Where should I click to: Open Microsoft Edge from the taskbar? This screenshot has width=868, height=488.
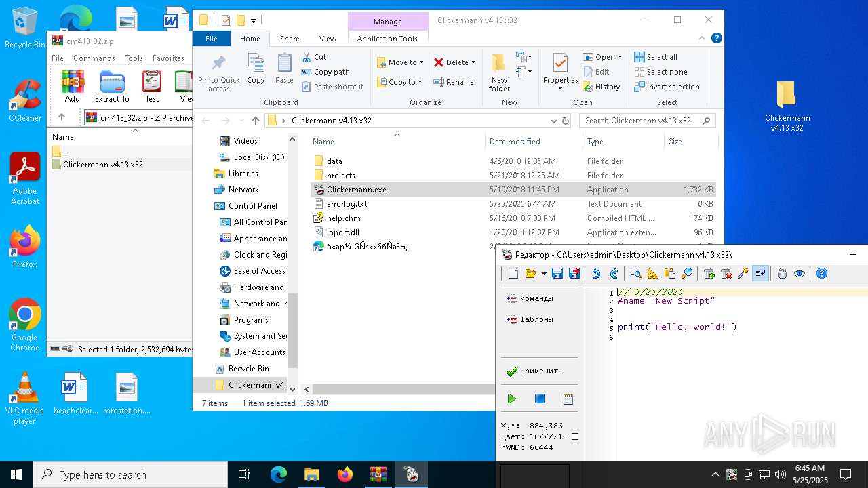[279, 474]
